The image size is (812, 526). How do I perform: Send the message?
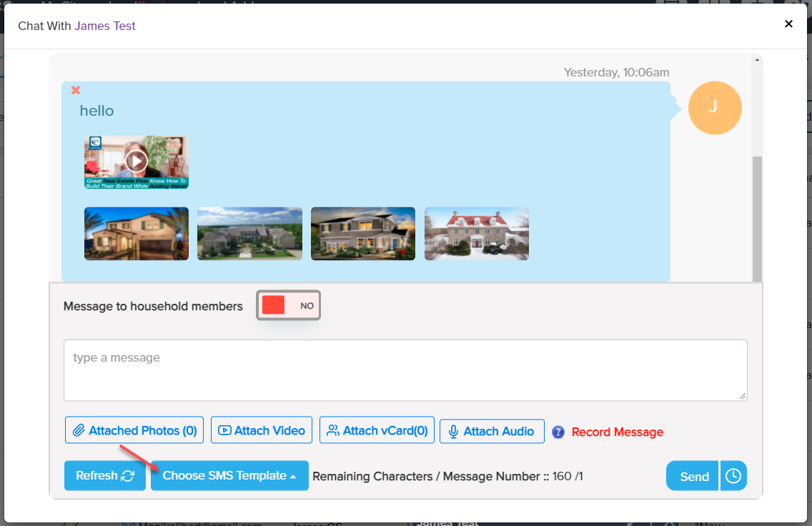[x=693, y=476]
